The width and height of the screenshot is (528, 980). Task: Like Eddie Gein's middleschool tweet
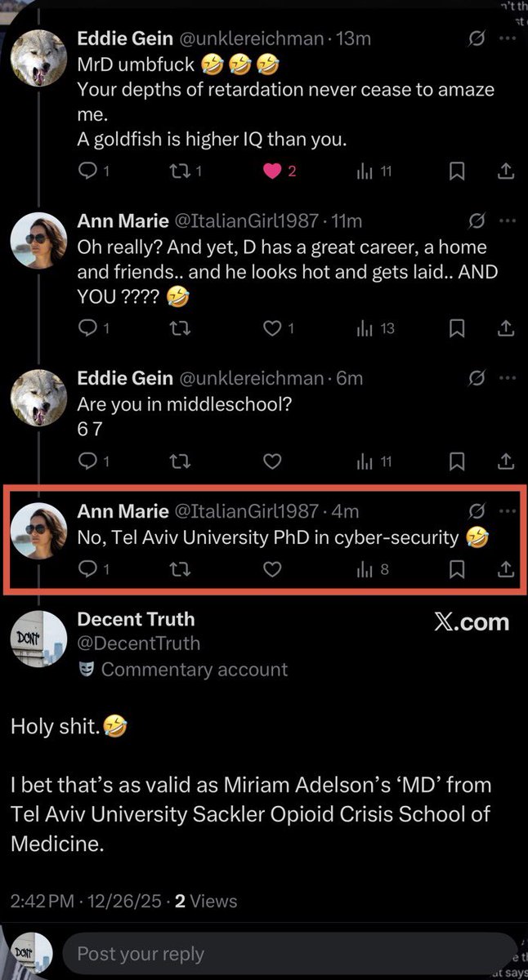[x=272, y=462]
